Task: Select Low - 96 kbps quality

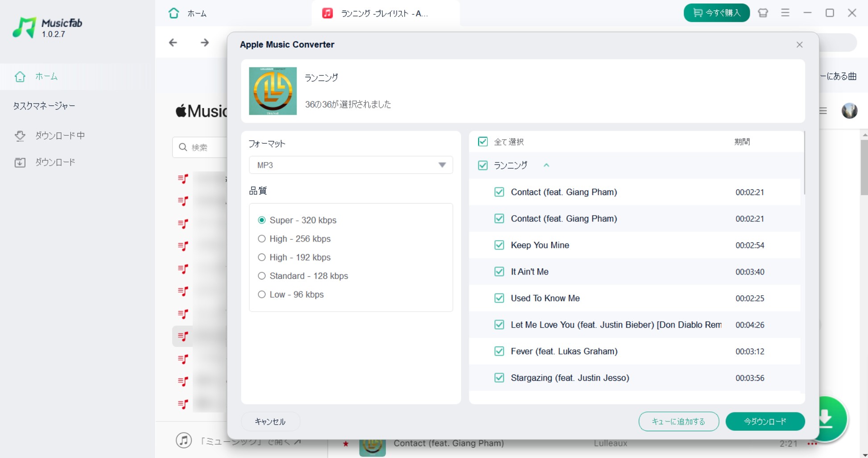Action: point(291,295)
